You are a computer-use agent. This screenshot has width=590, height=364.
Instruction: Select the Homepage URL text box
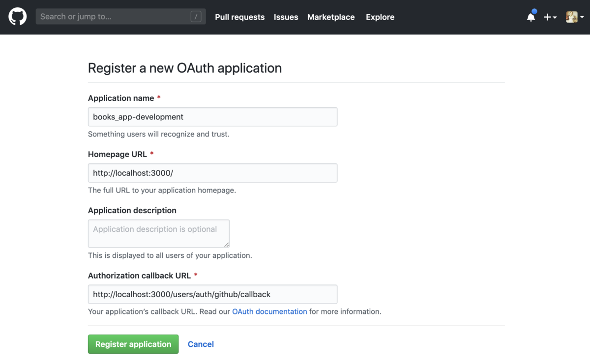(212, 173)
